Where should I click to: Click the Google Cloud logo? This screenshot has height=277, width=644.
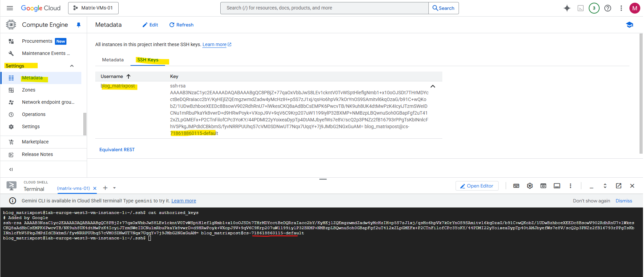tap(41, 8)
